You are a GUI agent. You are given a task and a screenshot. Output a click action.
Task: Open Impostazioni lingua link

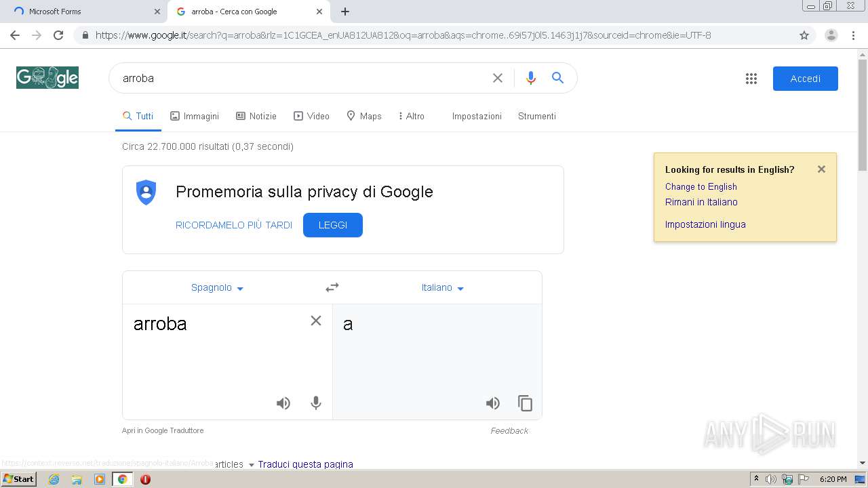pos(705,224)
